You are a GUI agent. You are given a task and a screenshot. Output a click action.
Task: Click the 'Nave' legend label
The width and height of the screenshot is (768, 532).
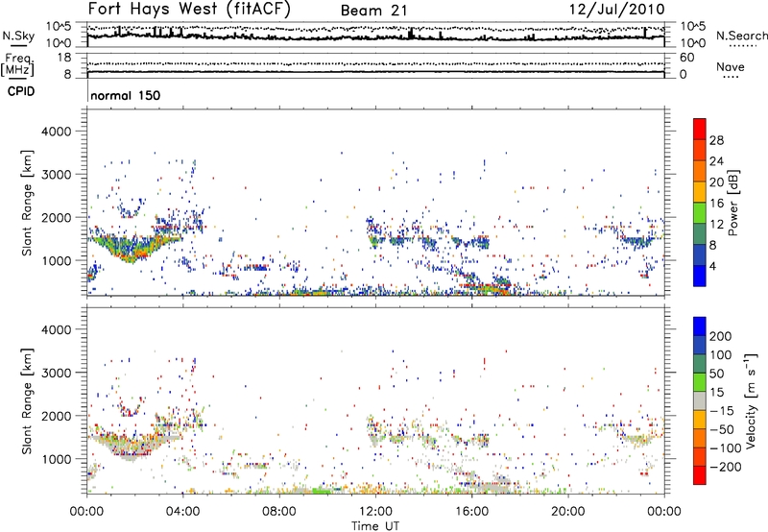pos(731,66)
